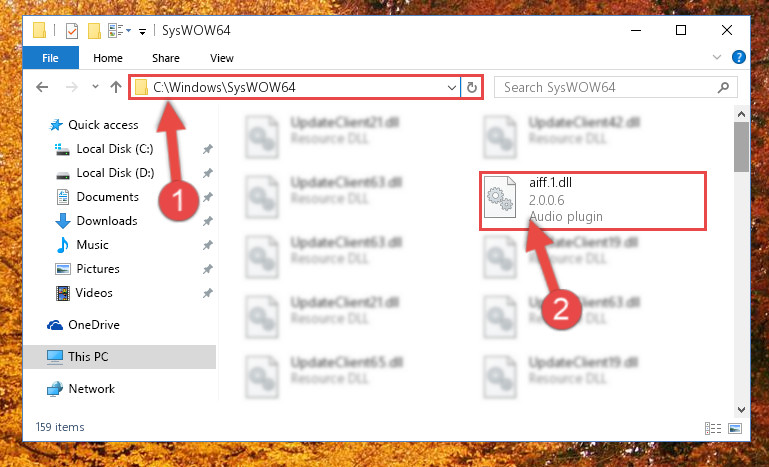The image size is (769, 467).
Task: Click the New folder quick access icon
Action: 94,30
